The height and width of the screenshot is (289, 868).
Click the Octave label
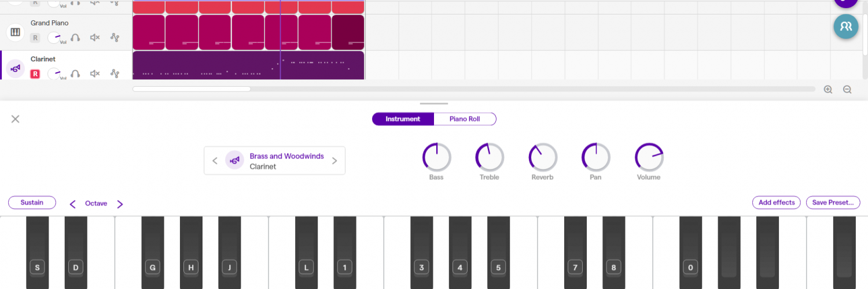(96, 203)
